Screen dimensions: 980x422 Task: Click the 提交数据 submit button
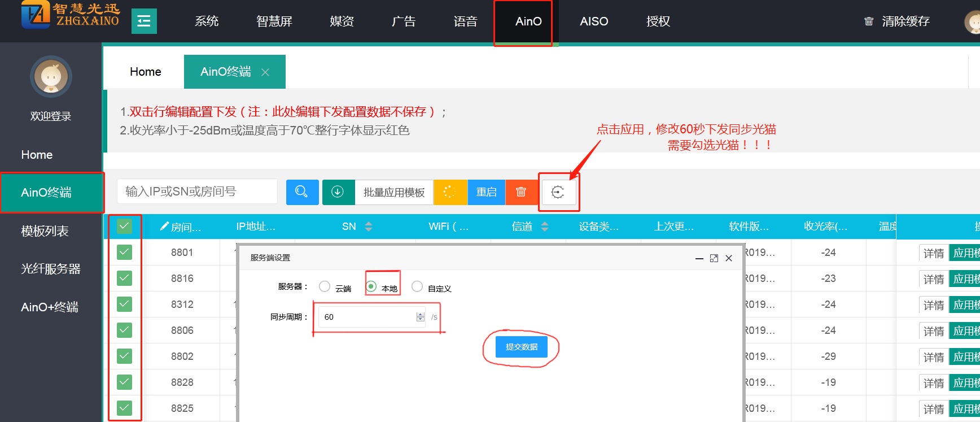[521, 347]
